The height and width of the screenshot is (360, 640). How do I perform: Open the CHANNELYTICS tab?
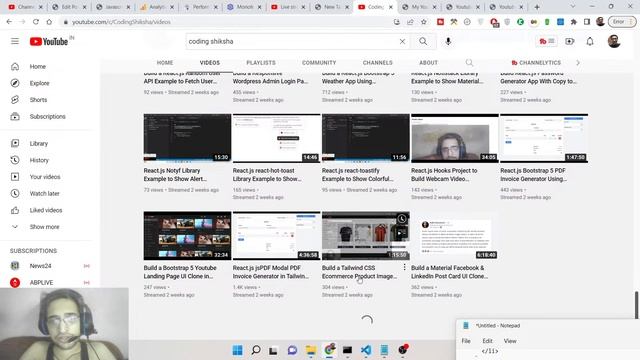coord(536,63)
